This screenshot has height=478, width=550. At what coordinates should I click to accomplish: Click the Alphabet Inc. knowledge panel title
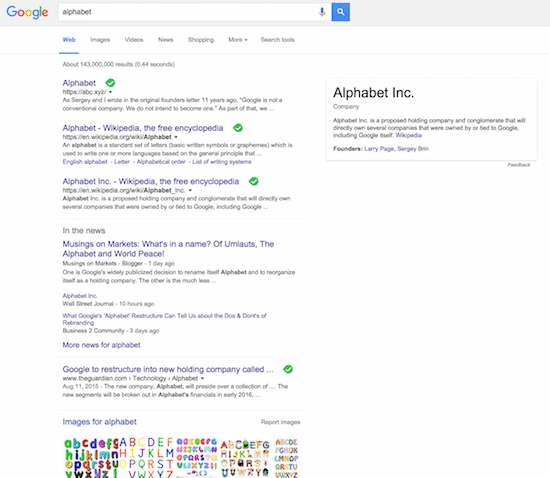tap(374, 93)
